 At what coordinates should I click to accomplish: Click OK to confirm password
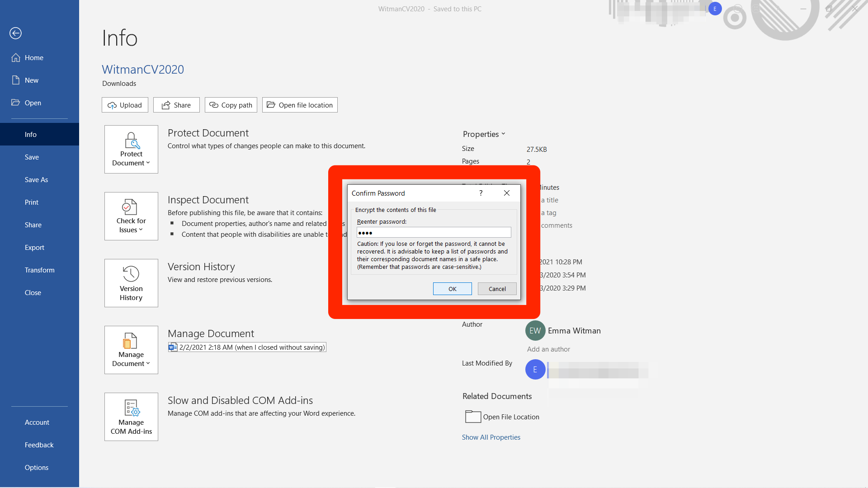click(453, 288)
